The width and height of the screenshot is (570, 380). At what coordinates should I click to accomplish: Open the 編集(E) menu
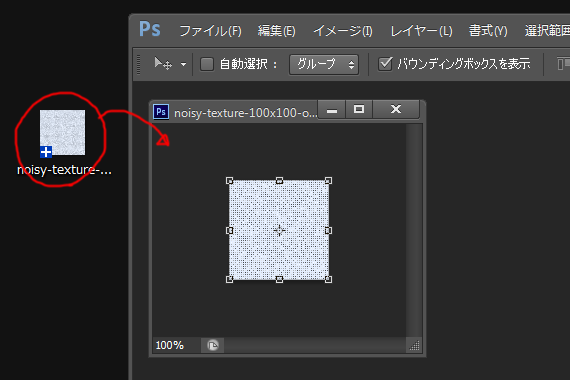pyautogui.click(x=277, y=31)
